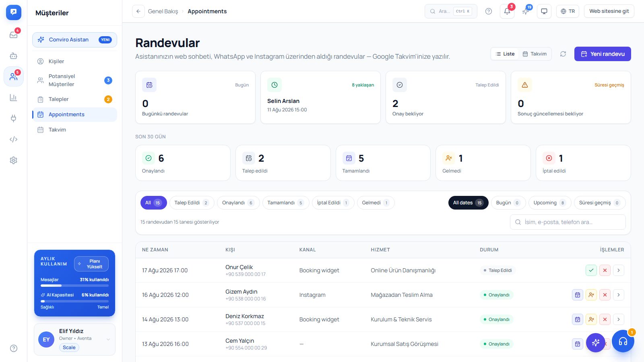Screen dimensions: 644x362
Task: Select the Onaylandı status filter tab
Action: 238,203
